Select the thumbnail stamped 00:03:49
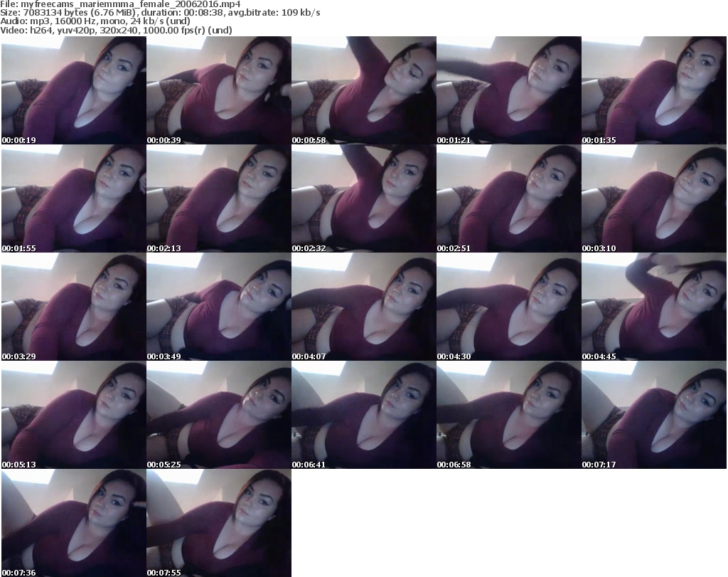The image size is (728, 577). tap(219, 307)
